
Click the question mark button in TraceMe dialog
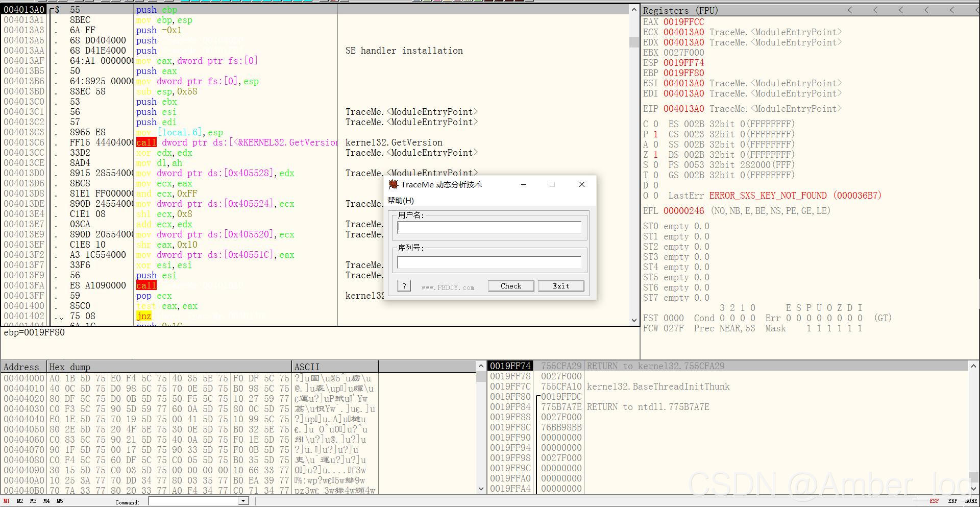[404, 286]
